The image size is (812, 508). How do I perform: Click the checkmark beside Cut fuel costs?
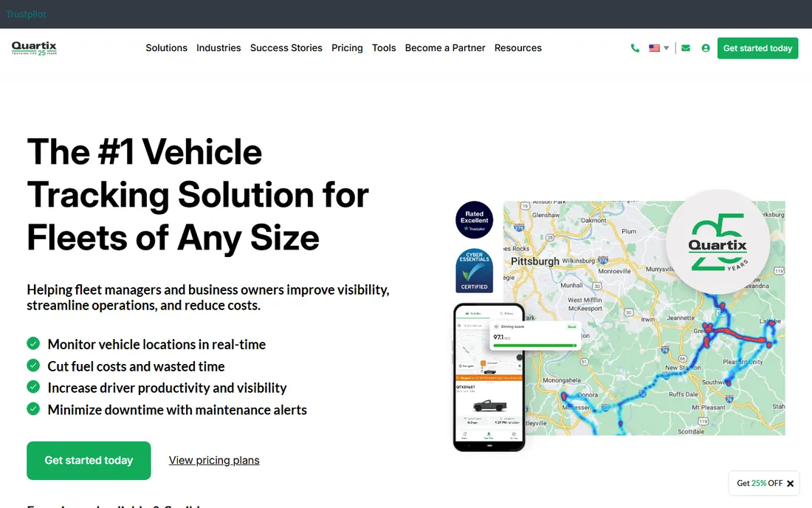(33, 365)
